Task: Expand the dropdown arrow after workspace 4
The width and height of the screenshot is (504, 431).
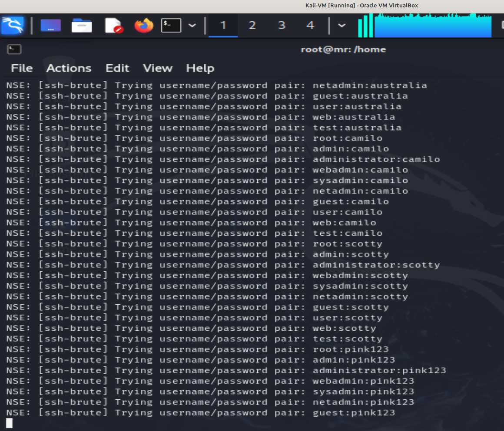Action: tap(342, 25)
